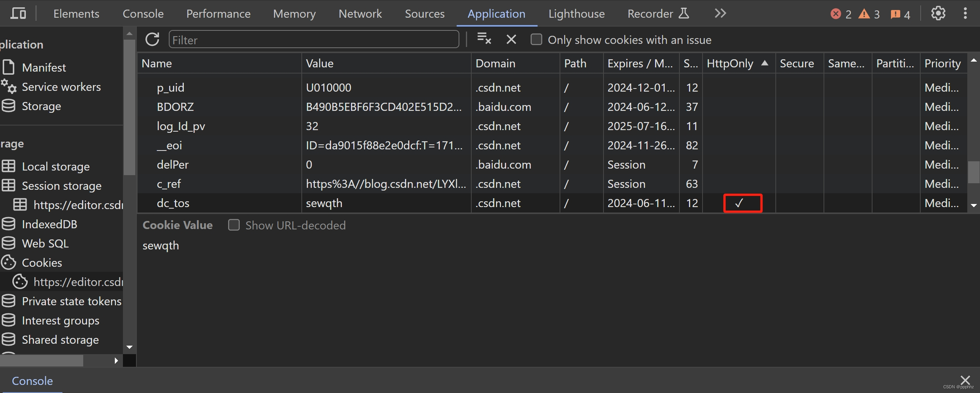Switch to the Performance tab
Image resolution: width=980 pixels, height=393 pixels.
pos(218,14)
